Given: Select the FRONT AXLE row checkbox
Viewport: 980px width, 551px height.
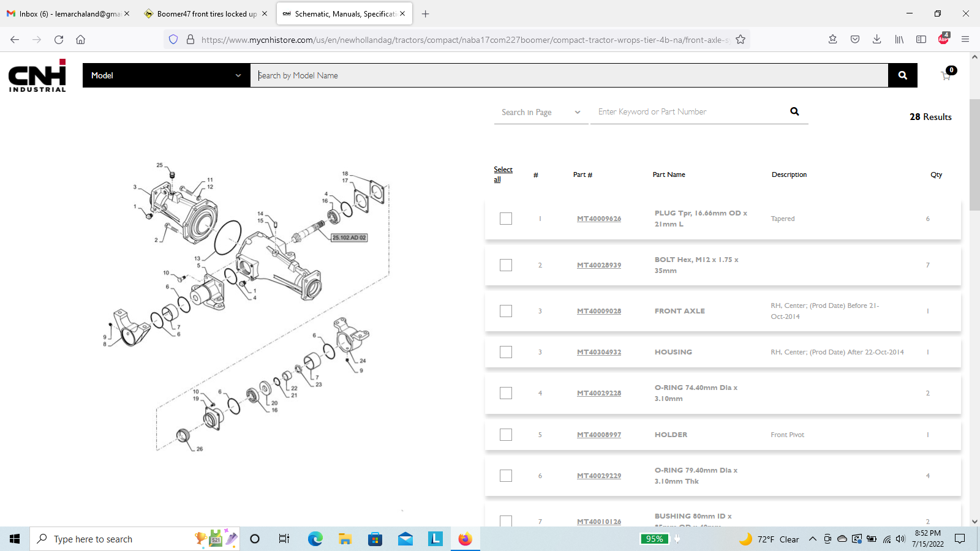Looking at the screenshot, I should pos(506,311).
